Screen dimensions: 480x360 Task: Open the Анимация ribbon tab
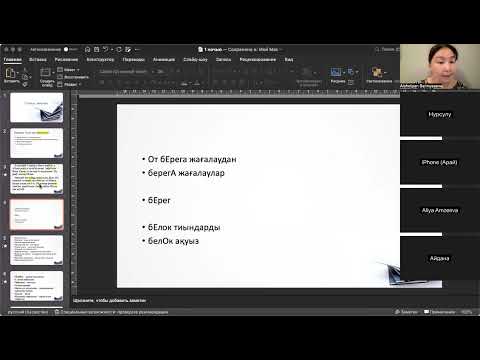(164, 59)
